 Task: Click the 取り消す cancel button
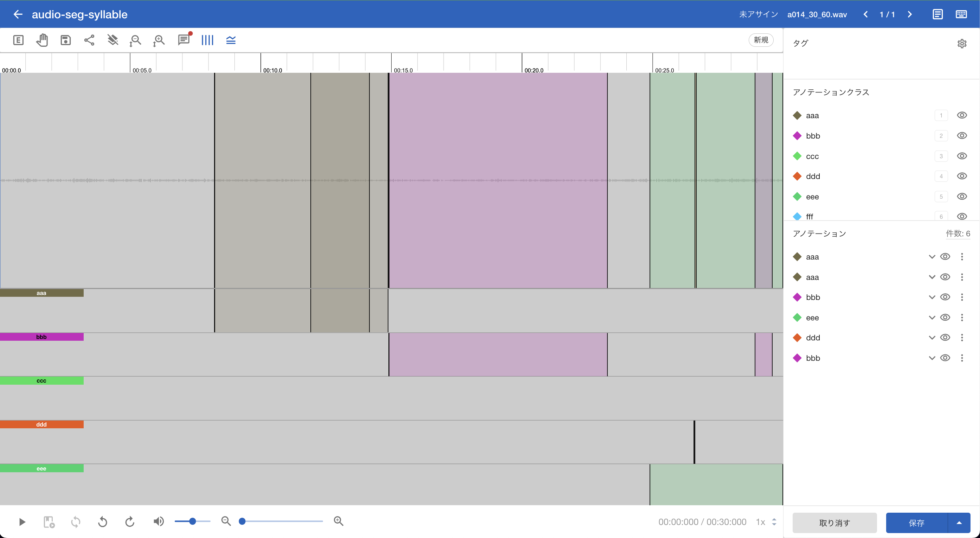pos(834,523)
